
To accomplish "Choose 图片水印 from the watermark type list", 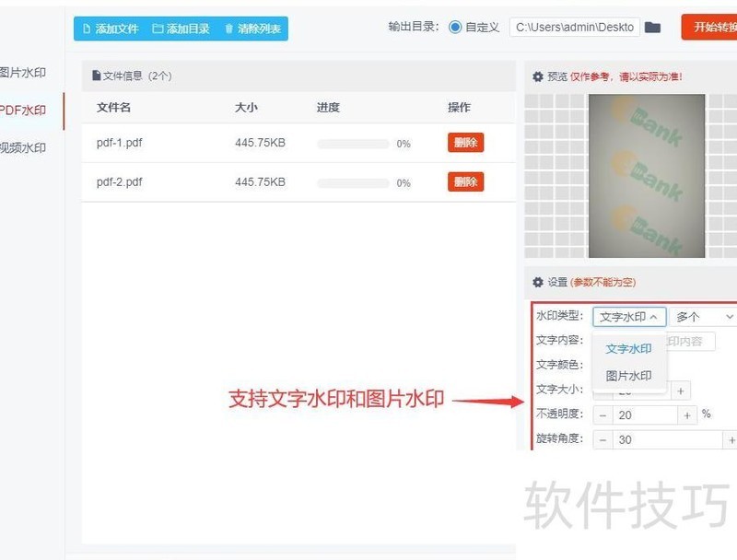I will [629, 374].
